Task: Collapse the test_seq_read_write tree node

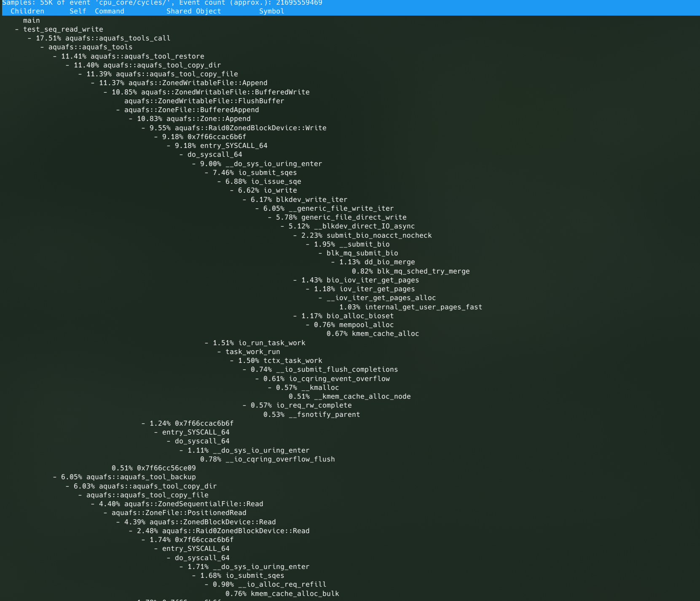Action: coord(17,30)
